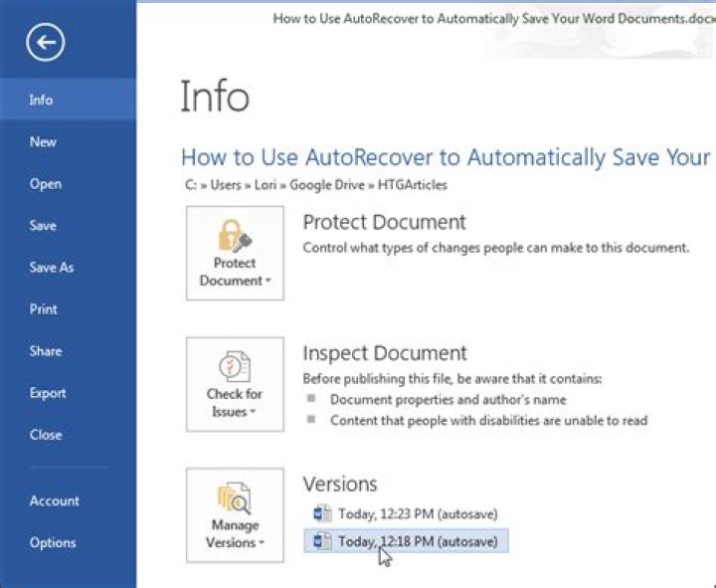Select Open in the sidebar
Viewport: 716px width, 588px height.
pyautogui.click(x=68, y=184)
